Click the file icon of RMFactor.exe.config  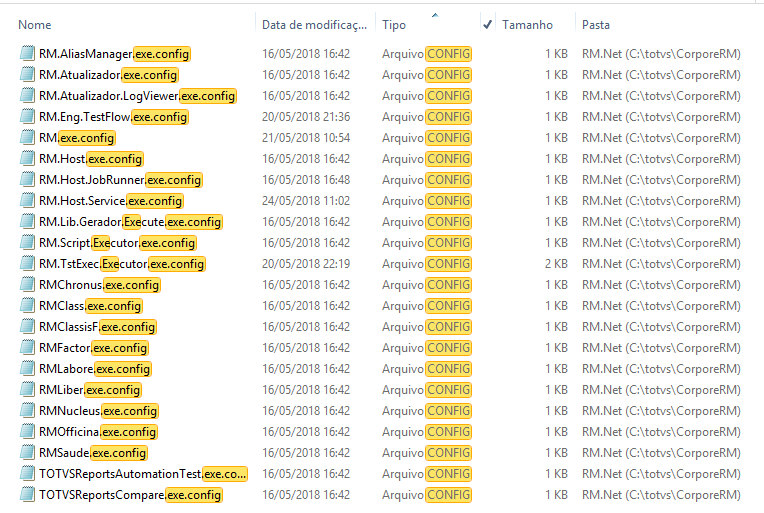click(27, 347)
